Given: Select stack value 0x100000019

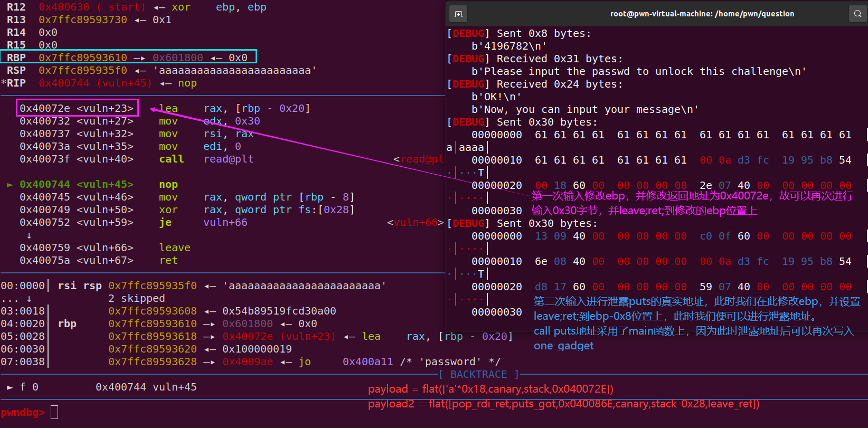Looking at the screenshot, I should click(x=257, y=349).
